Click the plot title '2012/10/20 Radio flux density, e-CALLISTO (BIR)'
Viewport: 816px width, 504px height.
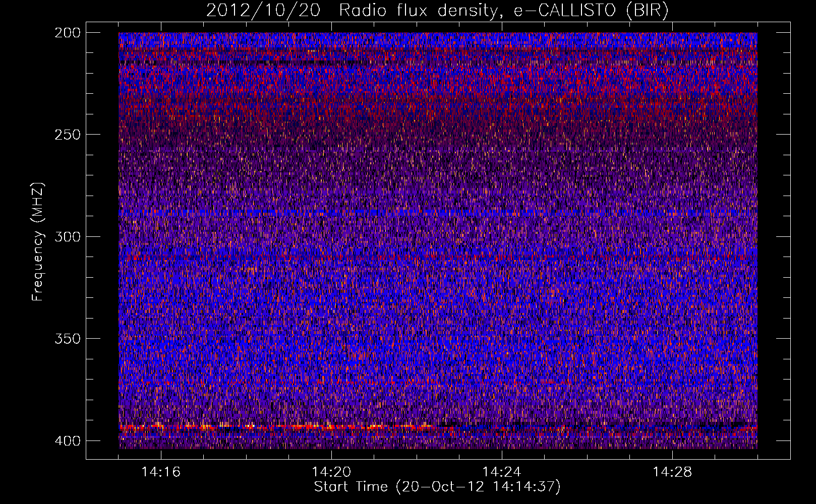[x=437, y=11]
